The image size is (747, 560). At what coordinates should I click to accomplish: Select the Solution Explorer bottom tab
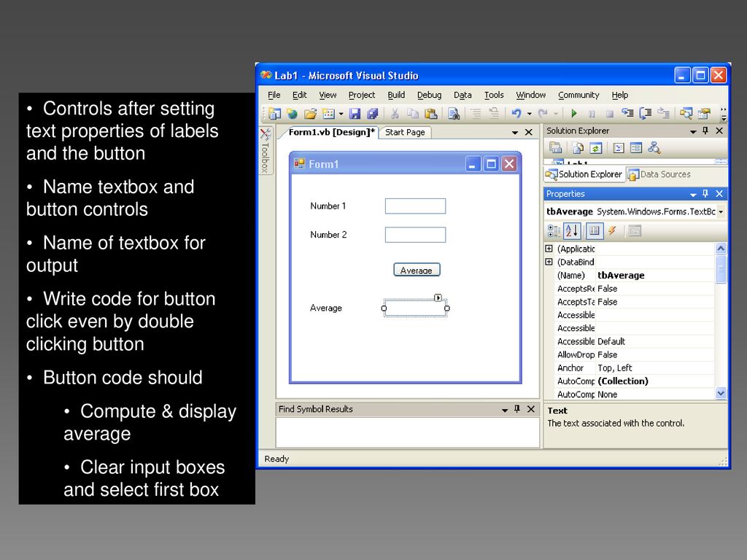tap(584, 174)
